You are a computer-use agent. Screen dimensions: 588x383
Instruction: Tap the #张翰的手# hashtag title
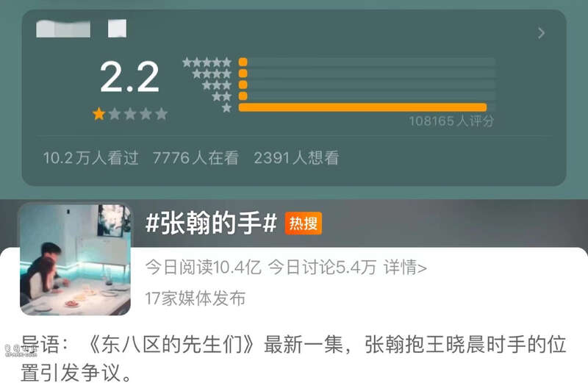[x=211, y=223]
